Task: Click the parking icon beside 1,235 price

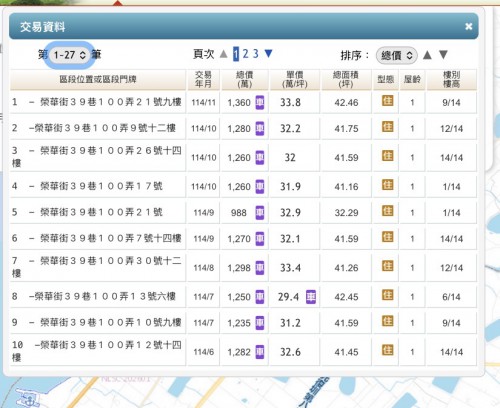Action: [x=260, y=323]
